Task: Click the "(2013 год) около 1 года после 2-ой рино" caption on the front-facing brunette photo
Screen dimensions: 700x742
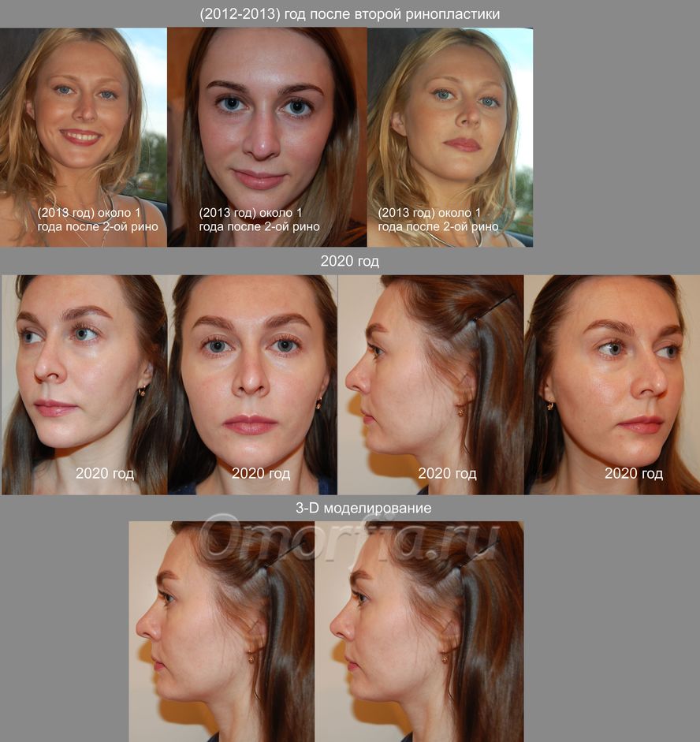Action: pos(259,219)
